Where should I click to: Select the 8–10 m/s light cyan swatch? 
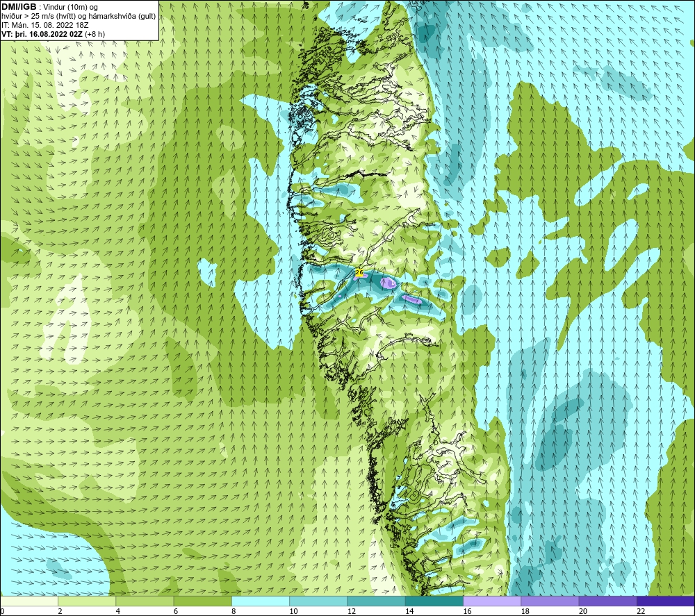coord(261,601)
